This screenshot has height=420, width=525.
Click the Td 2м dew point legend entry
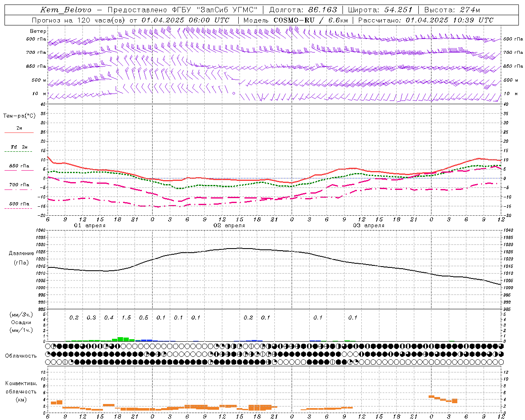pos(19,147)
